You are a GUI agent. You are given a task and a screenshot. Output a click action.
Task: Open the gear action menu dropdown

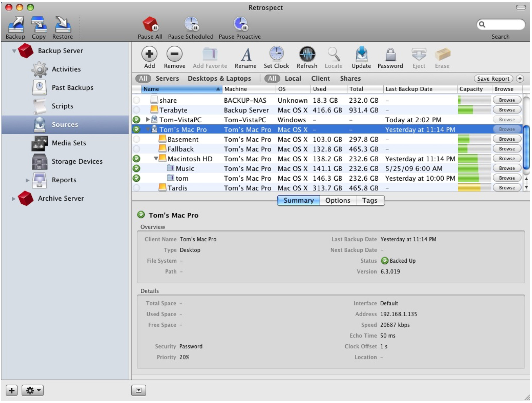[x=33, y=391]
